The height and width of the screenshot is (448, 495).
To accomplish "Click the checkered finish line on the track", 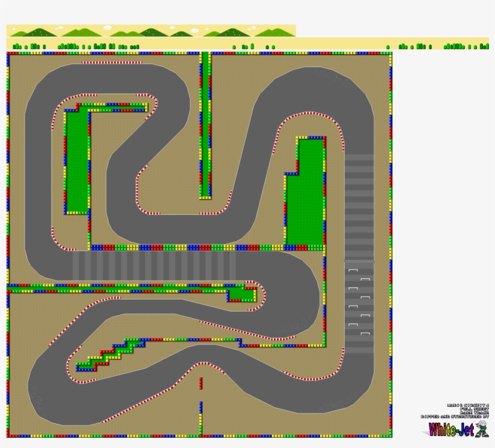I will tap(359, 261).
